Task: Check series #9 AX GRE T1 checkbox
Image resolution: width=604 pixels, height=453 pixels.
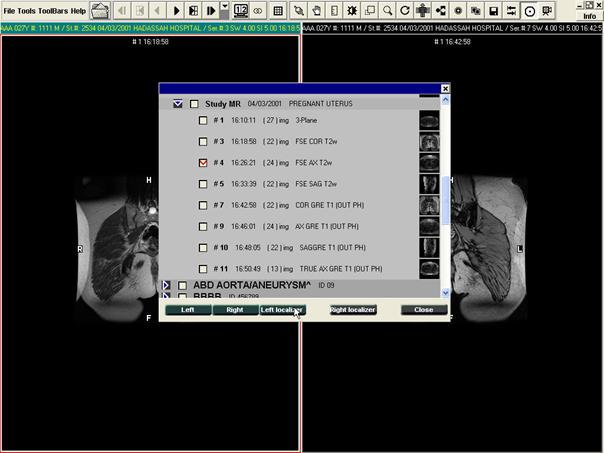Action: [203, 226]
